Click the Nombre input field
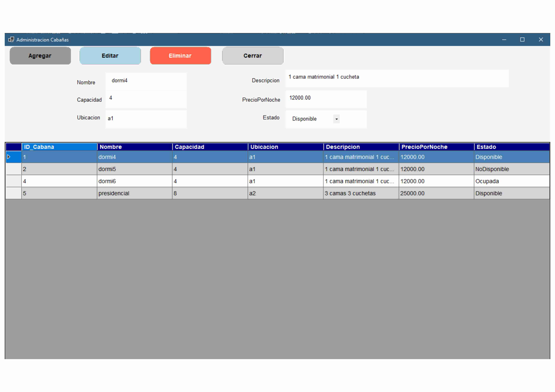 146,81
